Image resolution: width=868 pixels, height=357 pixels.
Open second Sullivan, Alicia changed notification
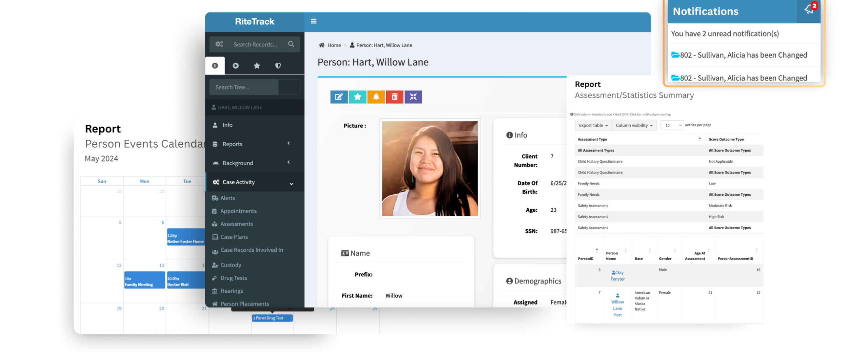coord(739,78)
